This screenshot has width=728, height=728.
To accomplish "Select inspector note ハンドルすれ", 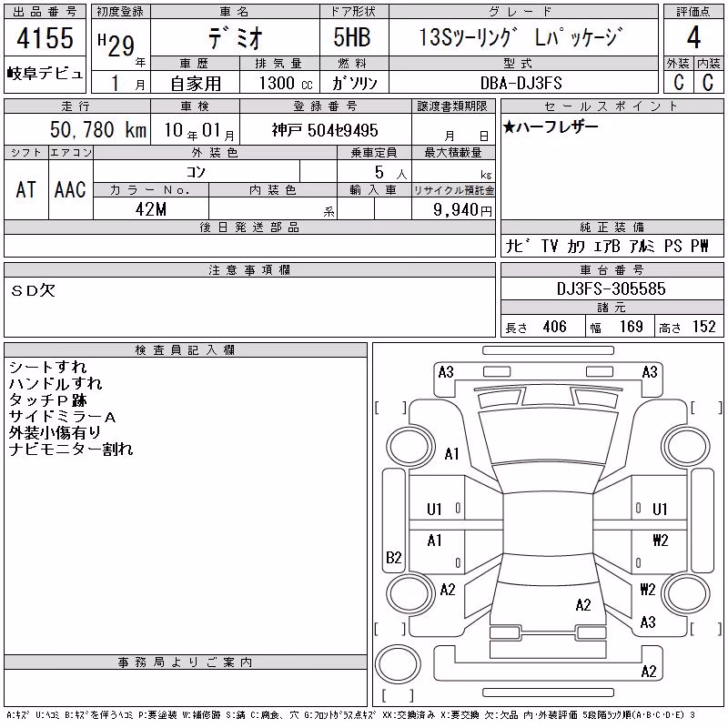I will click(56, 383).
